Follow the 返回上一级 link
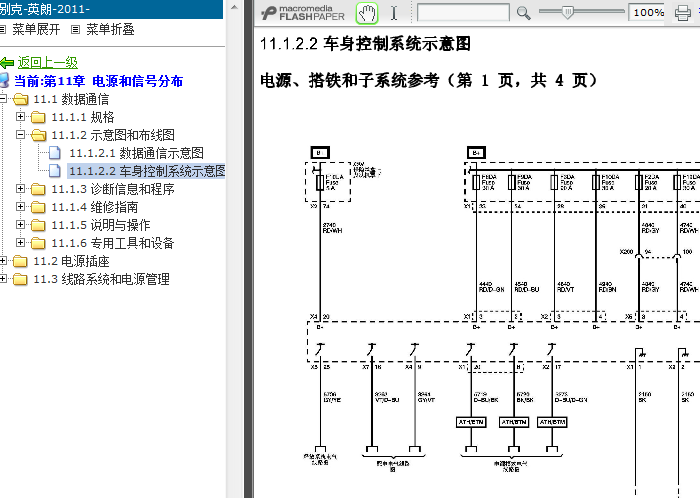 (48, 62)
